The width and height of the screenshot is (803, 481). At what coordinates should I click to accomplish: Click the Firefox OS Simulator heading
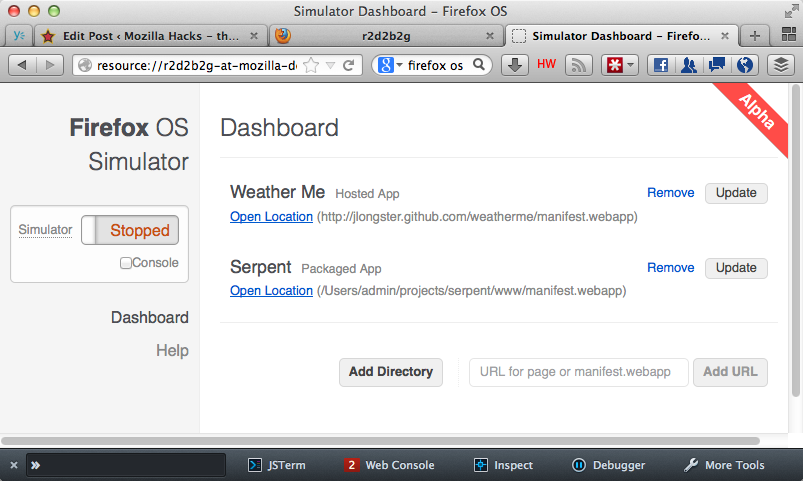[129, 144]
